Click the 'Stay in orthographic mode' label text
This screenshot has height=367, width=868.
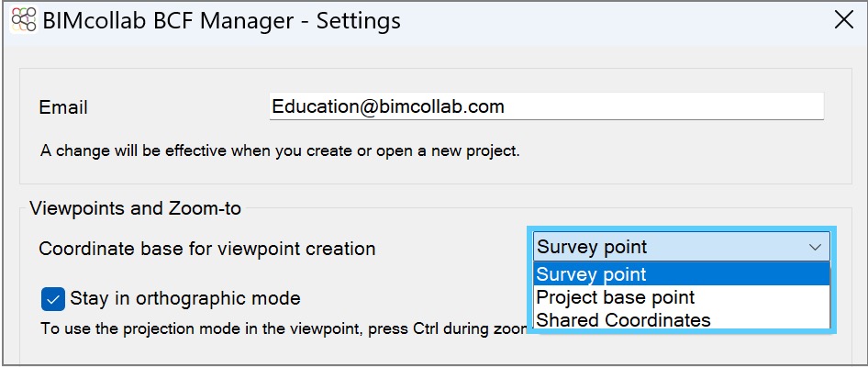point(185,299)
